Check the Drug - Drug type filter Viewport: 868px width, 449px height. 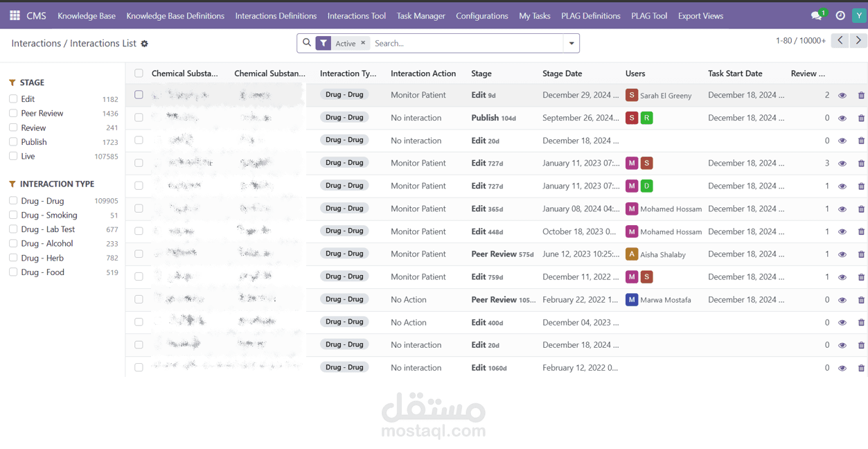[13, 201]
